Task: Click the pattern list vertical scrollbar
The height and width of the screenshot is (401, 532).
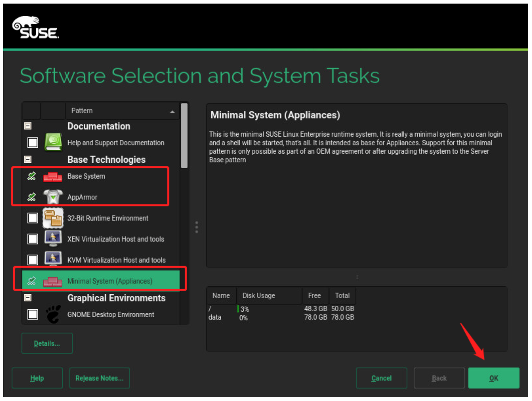Action: tap(184, 136)
